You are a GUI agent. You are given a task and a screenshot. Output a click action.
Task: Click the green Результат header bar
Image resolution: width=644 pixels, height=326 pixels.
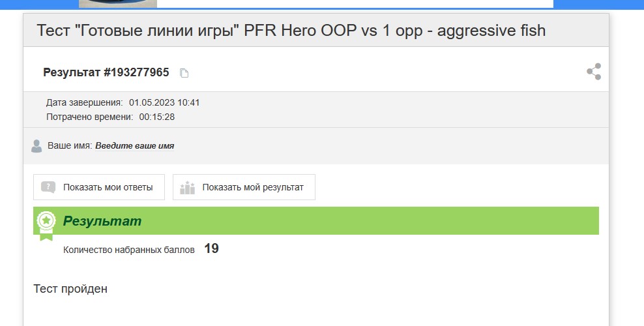pos(326,221)
